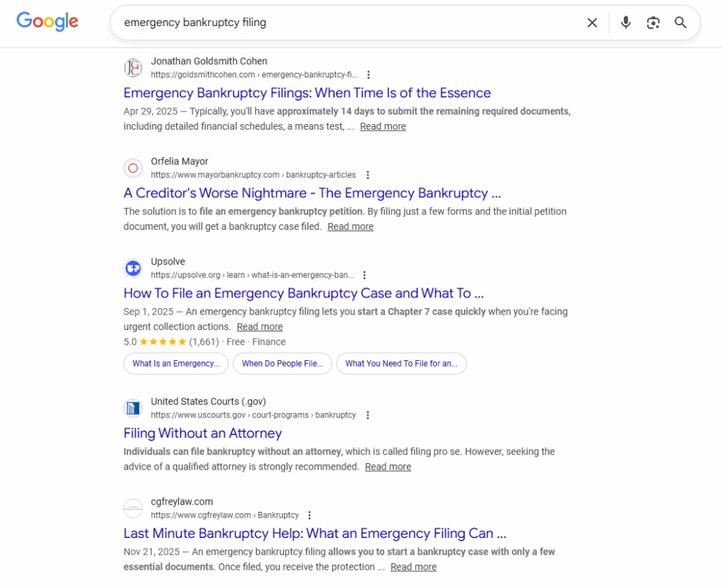Click the United States Courts favicon

tap(133, 408)
